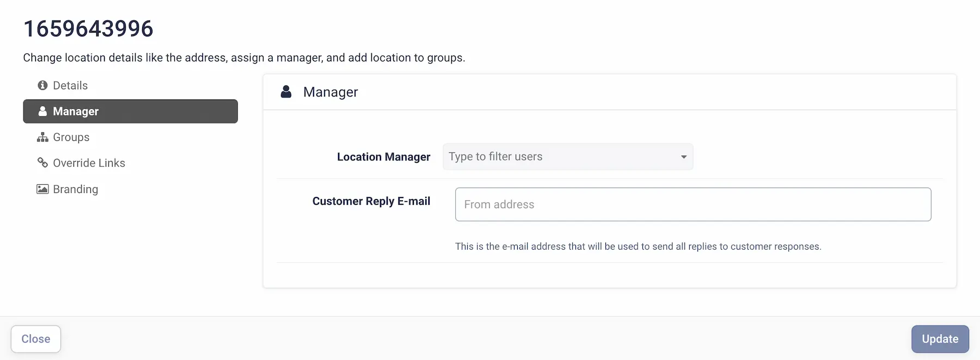Image resolution: width=980 pixels, height=360 pixels.
Task: Focus the Type to filter users field
Action: click(568, 157)
